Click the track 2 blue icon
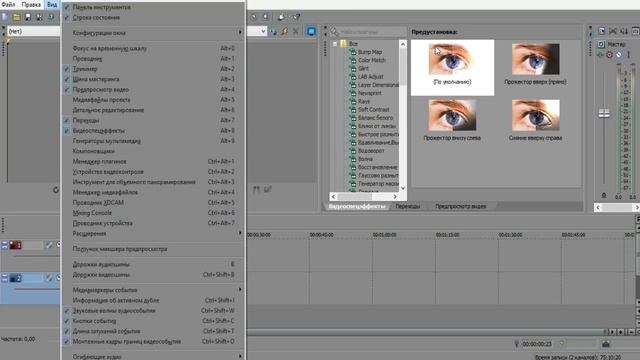Image resolution: width=640 pixels, height=360 pixels. 16,278
